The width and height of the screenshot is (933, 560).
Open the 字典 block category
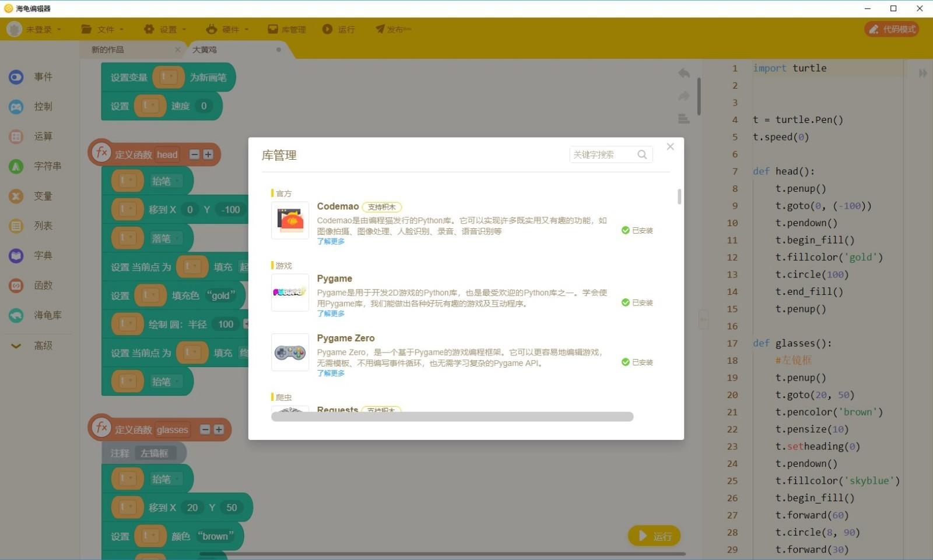pos(31,255)
